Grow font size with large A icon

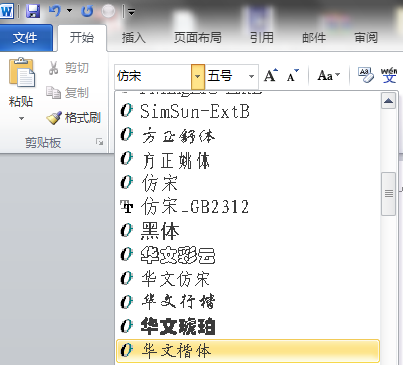coord(271,75)
